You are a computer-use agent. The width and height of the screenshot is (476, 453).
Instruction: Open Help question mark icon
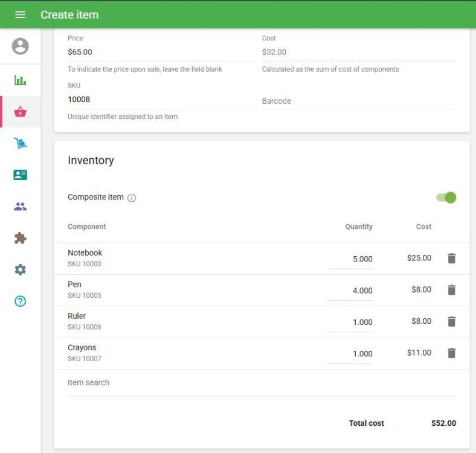[x=20, y=301]
